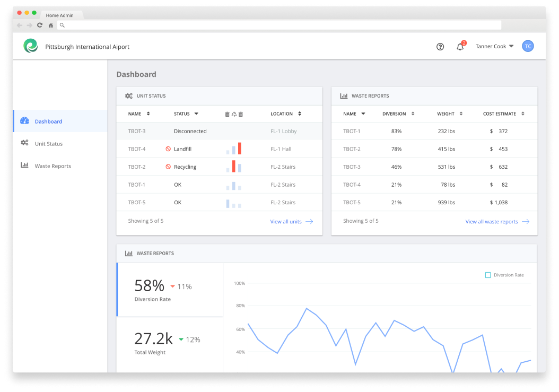Screen dimensions: 559x392
Task: Click the 46% diversion value
Action: (x=396, y=167)
